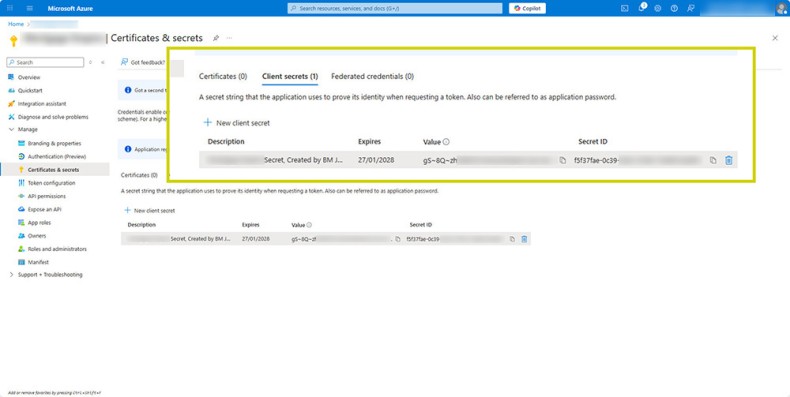Viewport: 790px width, 397px height.
Task: Click the feedback icon in the top bar
Action: pos(690,8)
